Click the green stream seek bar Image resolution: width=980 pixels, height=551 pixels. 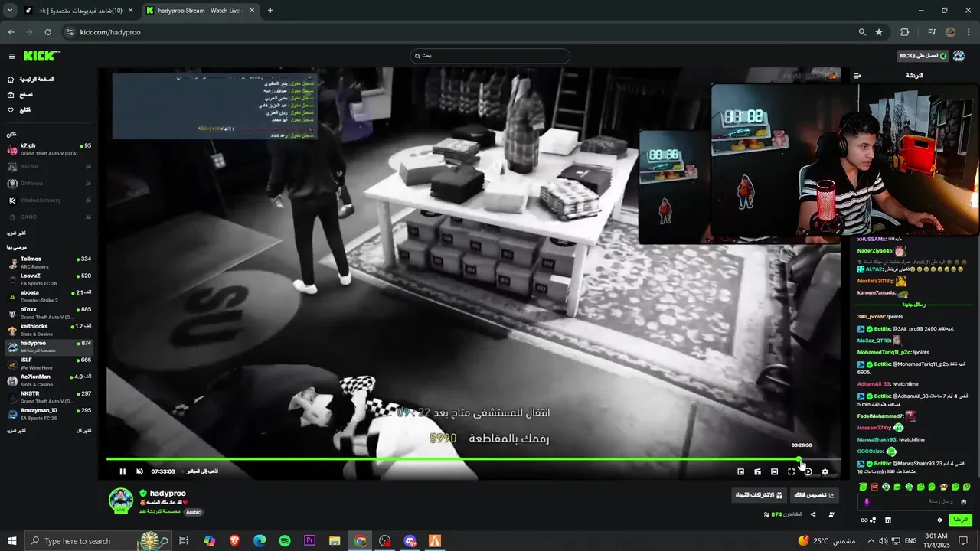click(473, 459)
